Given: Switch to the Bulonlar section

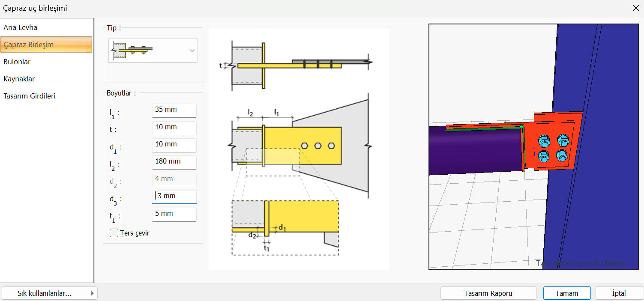Looking at the screenshot, I should click(x=17, y=62).
